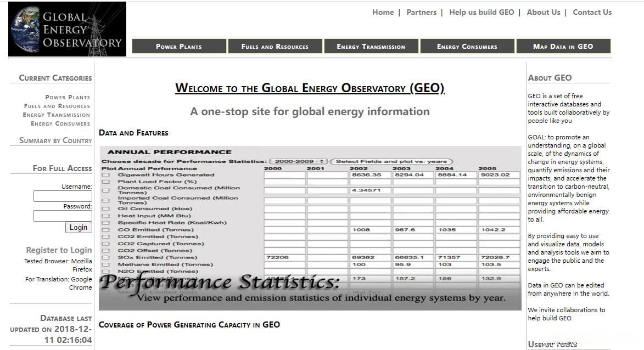The width and height of the screenshot is (644, 350).
Task: Open the Home link
Action: click(x=383, y=12)
